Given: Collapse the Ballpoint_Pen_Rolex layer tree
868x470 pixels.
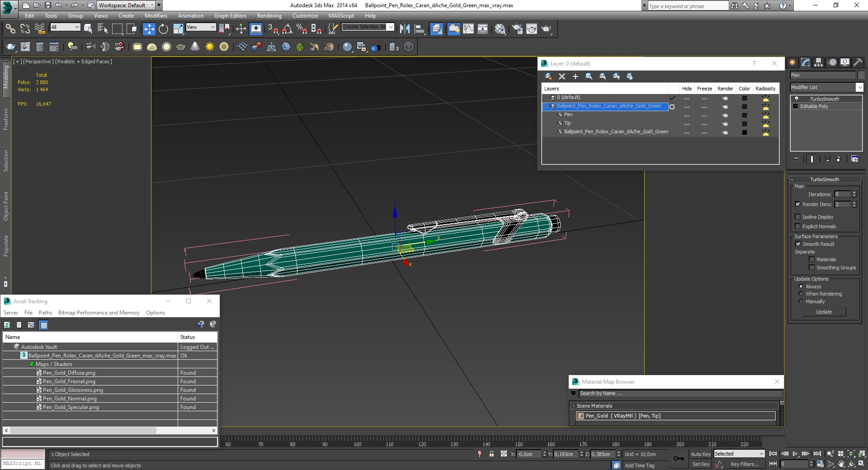Looking at the screenshot, I should click(x=546, y=106).
